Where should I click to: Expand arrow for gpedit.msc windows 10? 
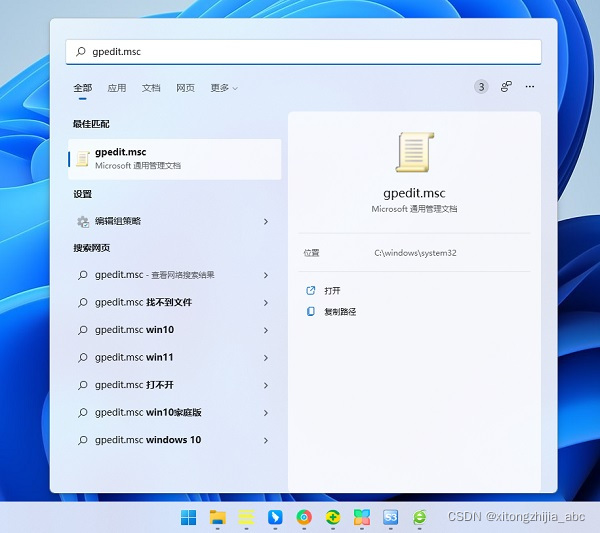(266, 440)
